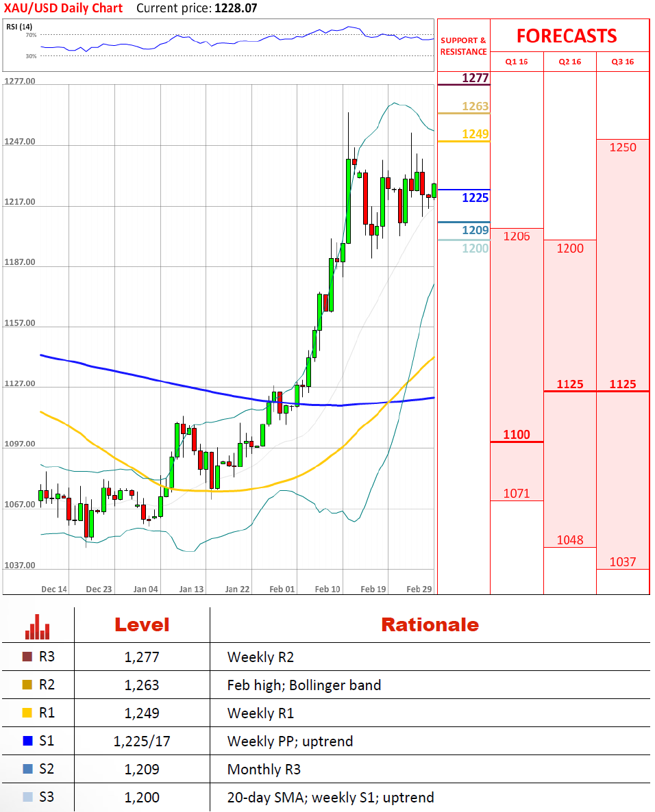The image size is (655, 812).
Task: Click the 1,209 level cell
Action: (x=142, y=770)
